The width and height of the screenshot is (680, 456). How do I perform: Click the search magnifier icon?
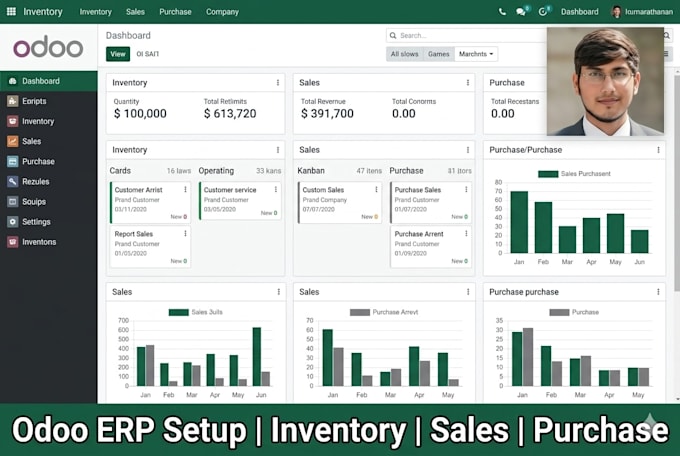(393, 36)
